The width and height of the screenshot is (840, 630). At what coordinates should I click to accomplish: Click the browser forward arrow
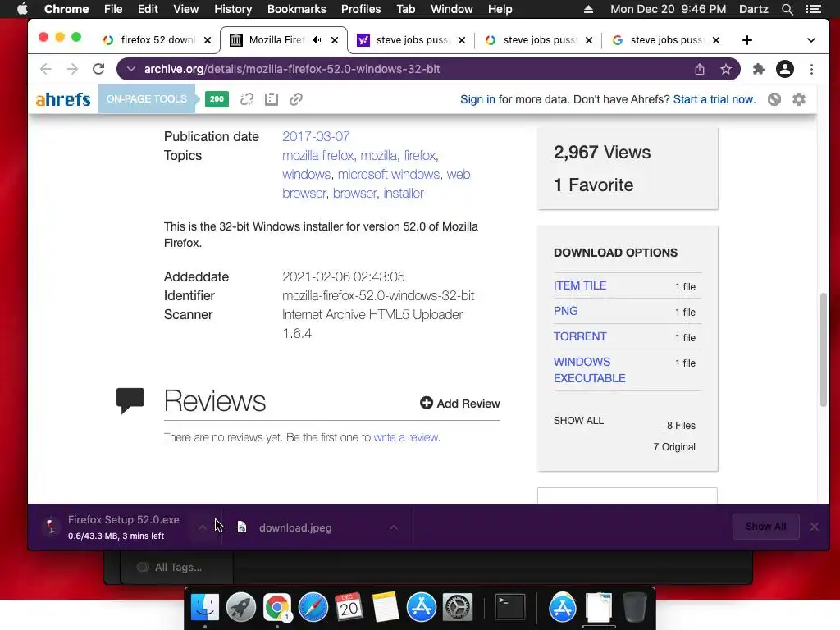[x=72, y=69]
